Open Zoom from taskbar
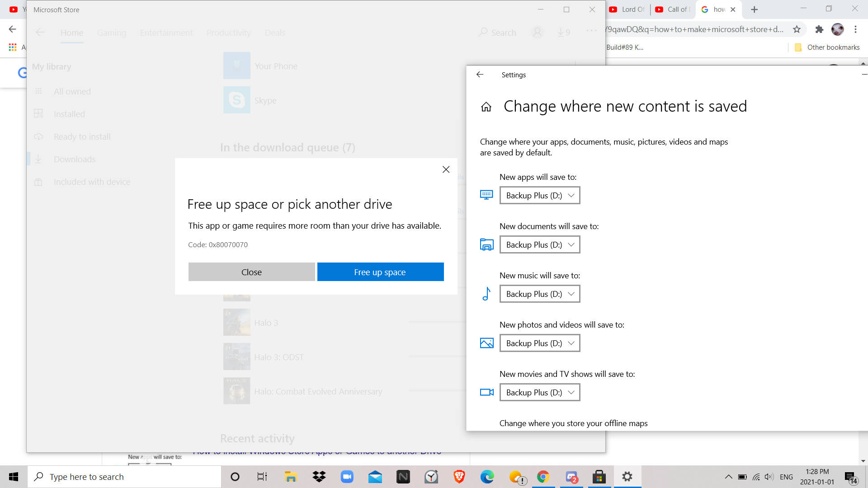 click(x=347, y=477)
